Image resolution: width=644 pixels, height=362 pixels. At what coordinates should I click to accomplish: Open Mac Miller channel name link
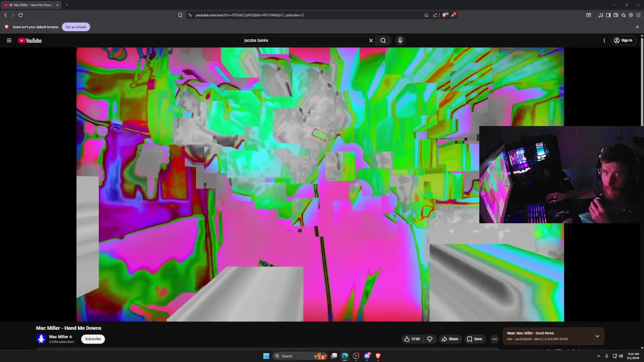[x=58, y=337]
